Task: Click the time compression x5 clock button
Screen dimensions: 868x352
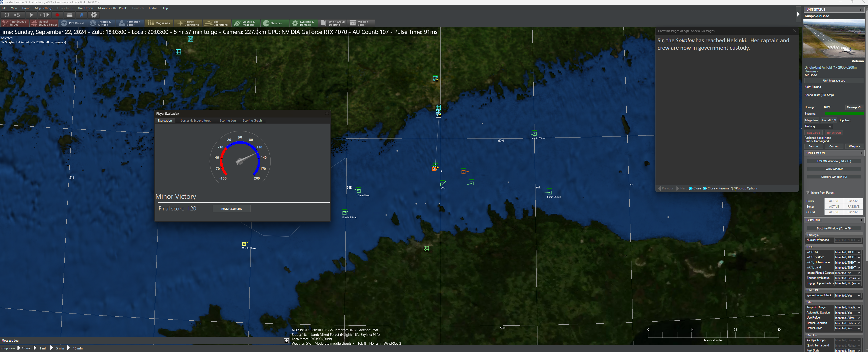Action: tap(12, 15)
